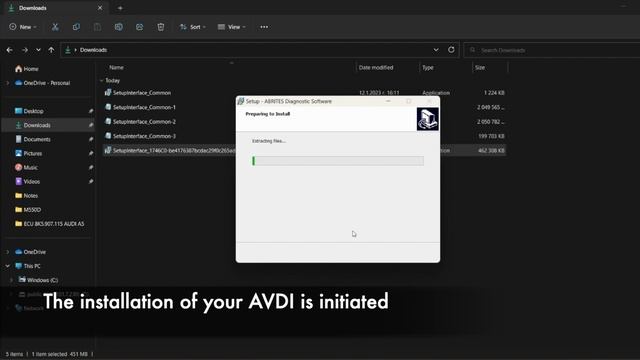Click the 1 224 KB size cell
The image size is (640, 360).
494,93
